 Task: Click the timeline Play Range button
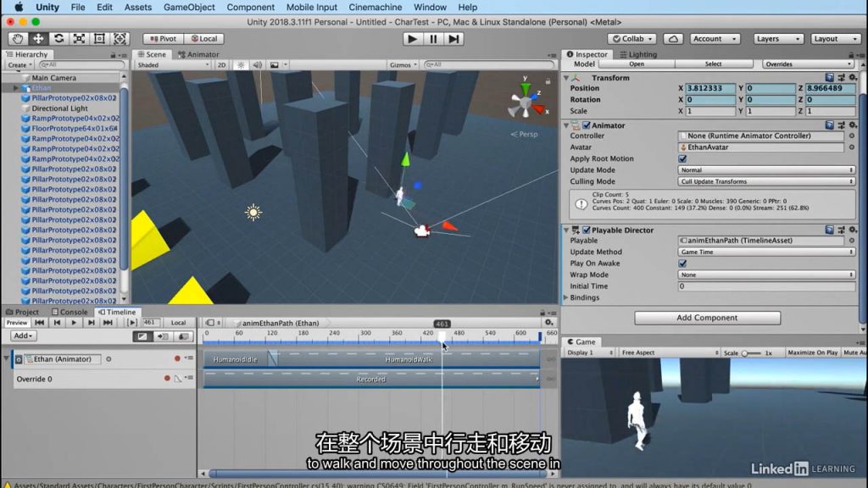(131, 323)
